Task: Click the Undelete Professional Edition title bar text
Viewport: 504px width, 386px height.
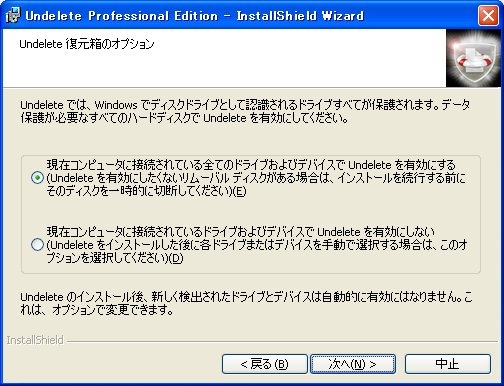Action: 194,16
